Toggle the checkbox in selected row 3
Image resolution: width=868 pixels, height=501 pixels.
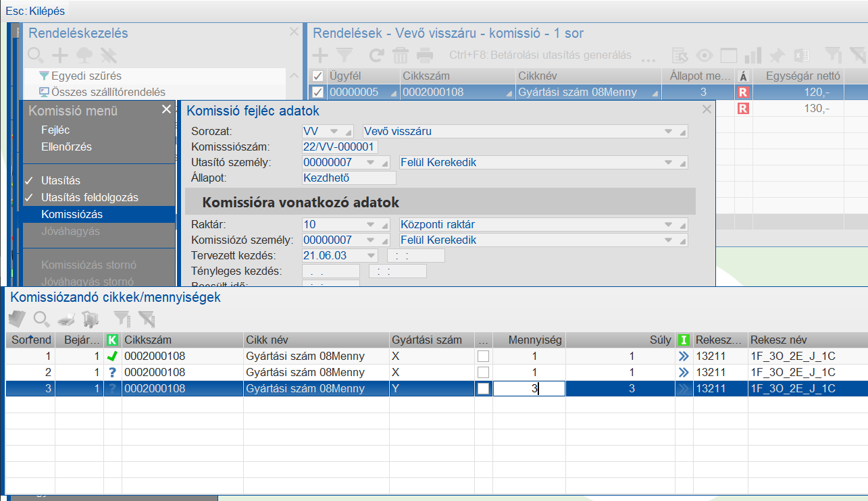pyautogui.click(x=484, y=388)
